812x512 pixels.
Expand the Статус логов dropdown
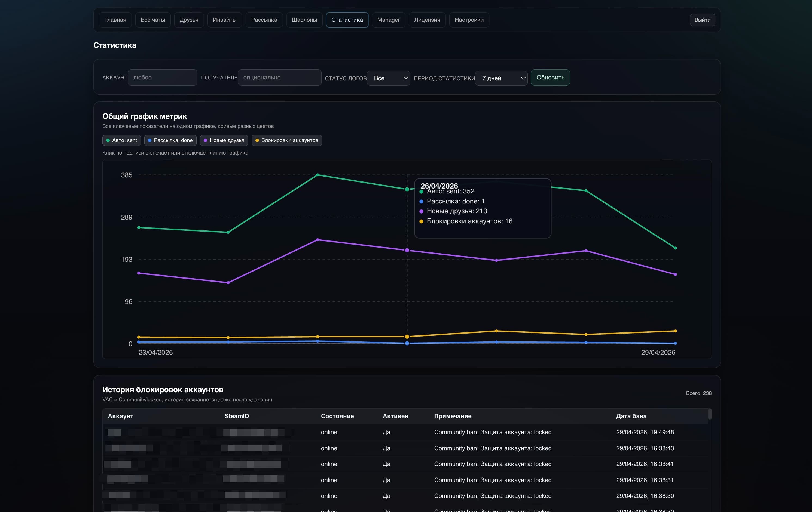tap(389, 78)
